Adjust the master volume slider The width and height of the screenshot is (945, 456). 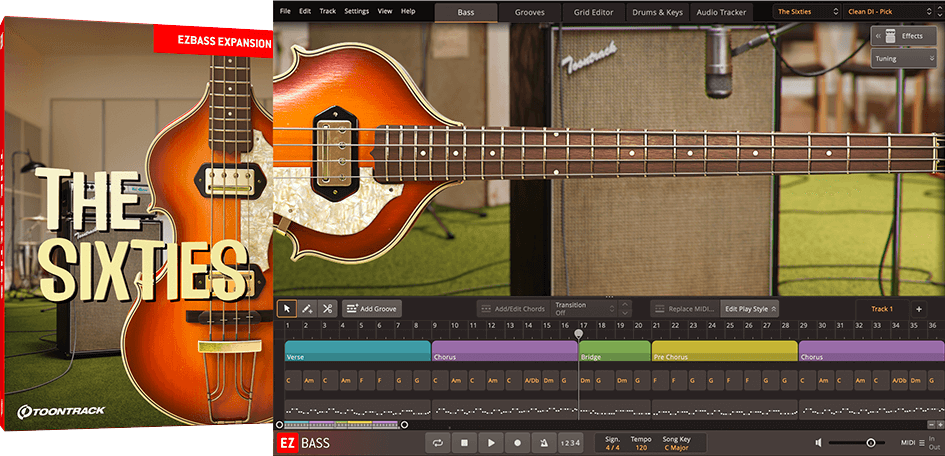pyautogui.click(x=870, y=443)
